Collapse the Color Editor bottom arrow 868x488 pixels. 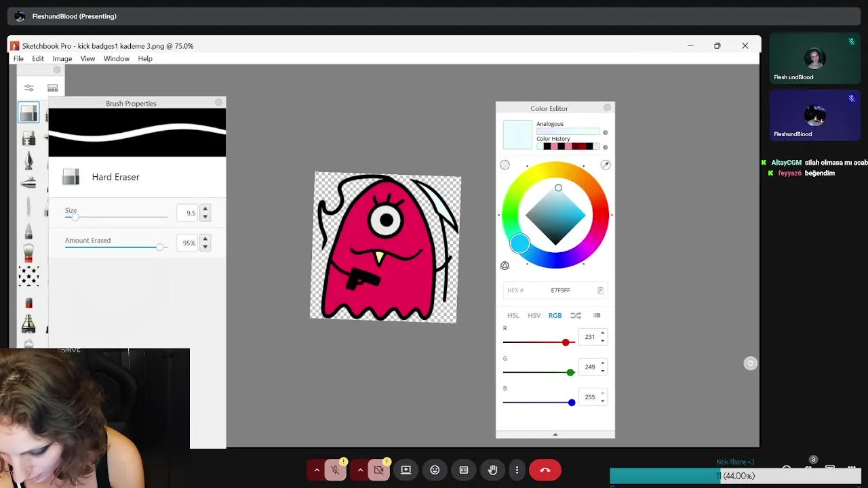(x=555, y=434)
